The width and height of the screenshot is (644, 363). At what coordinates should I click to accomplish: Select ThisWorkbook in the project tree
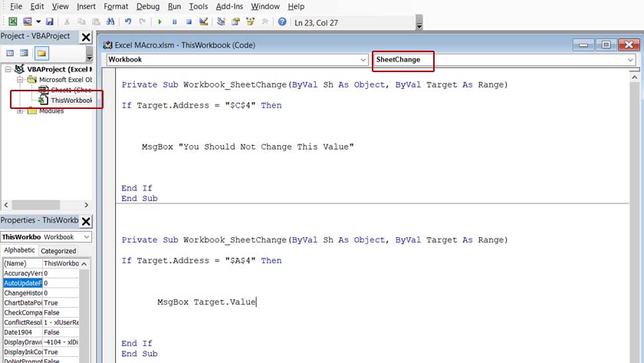click(x=71, y=101)
